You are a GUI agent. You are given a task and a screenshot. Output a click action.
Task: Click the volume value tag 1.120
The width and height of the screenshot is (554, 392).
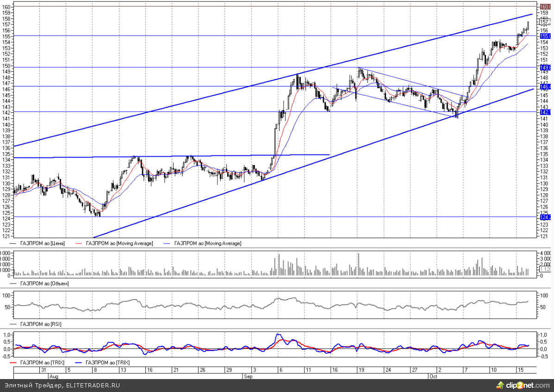click(x=546, y=269)
